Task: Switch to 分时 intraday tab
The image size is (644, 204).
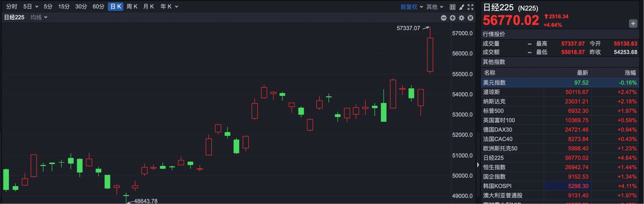Action: [x=11, y=7]
